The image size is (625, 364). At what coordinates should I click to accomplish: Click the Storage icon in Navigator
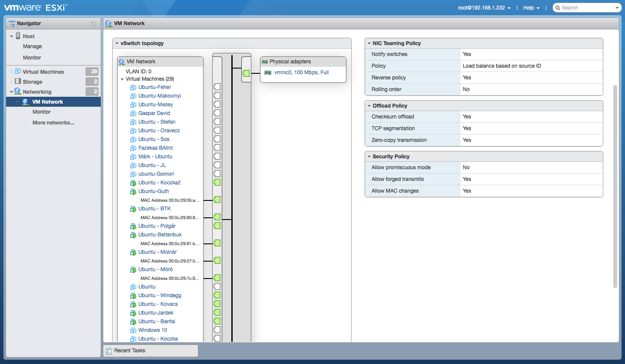[x=18, y=82]
